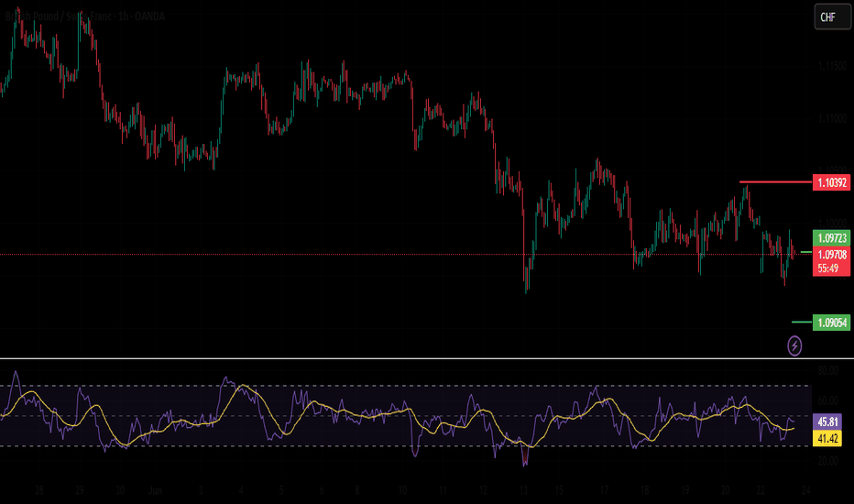Click the date label 24 on time axis
The height and width of the screenshot is (504, 854).
(x=805, y=490)
